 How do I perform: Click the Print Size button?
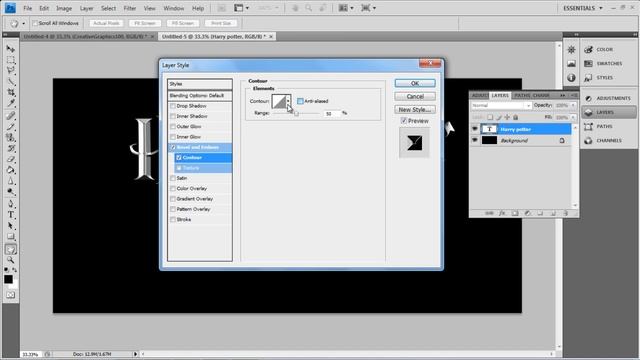coord(221,23)
